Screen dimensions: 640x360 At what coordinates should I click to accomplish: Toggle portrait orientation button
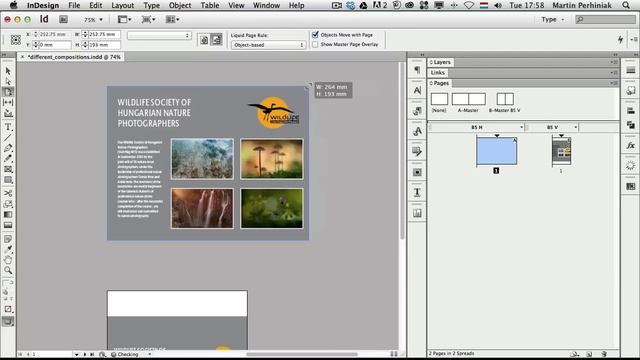coord(204,40)
